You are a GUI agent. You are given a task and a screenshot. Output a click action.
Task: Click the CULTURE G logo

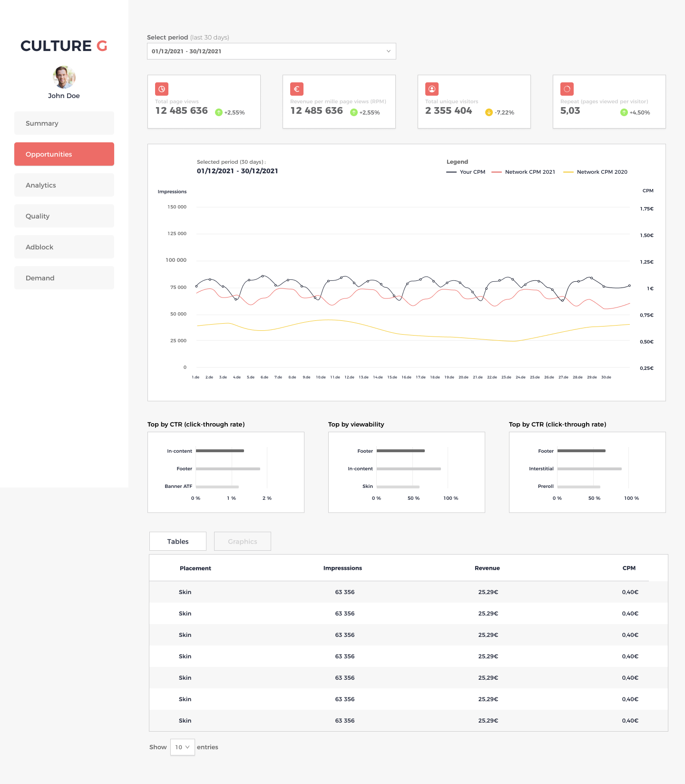point(64,46)
